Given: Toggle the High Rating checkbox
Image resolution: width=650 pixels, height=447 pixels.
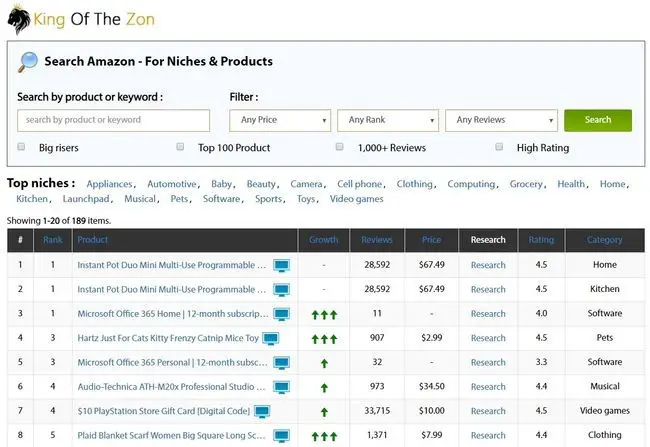Looking at the screenshot, I should (499, 147).
